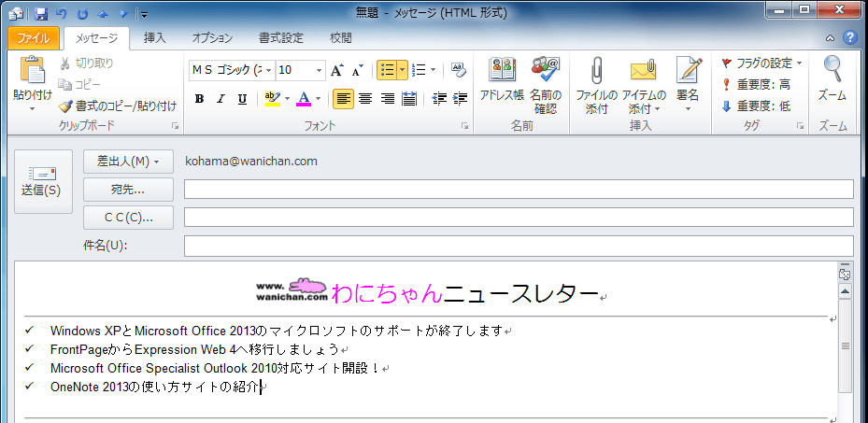Click the ＣＣ(C)... button
This screenshot has height=423, width=868.
click(x=128, y=218)
